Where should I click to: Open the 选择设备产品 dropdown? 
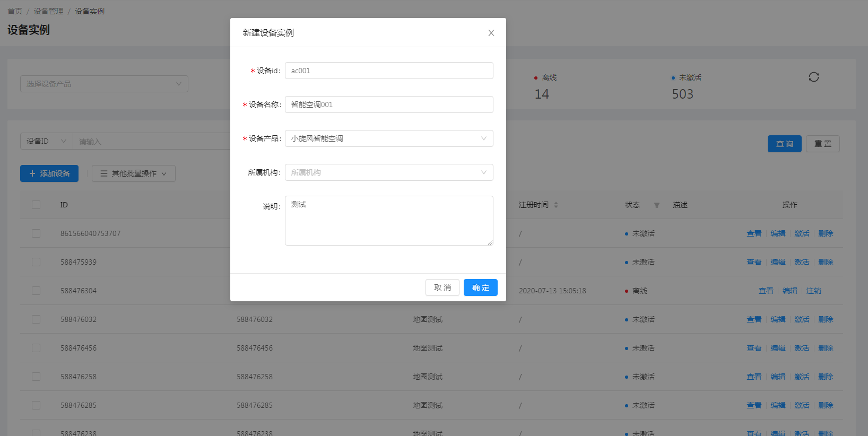104,84
